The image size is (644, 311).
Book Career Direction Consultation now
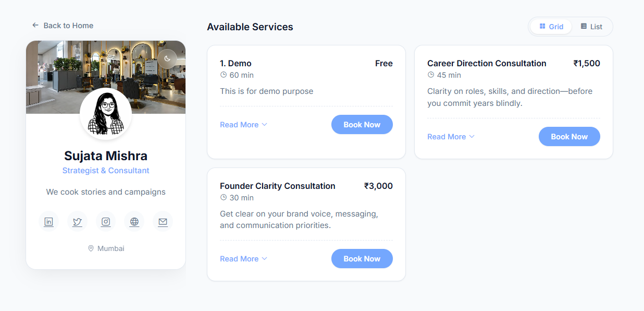point(569,137)
